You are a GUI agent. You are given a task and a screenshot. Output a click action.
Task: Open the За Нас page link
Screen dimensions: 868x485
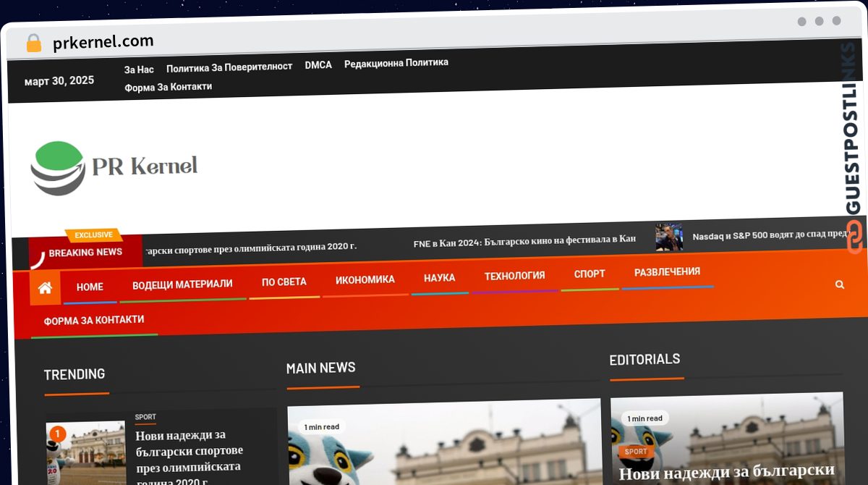point(139,69)
